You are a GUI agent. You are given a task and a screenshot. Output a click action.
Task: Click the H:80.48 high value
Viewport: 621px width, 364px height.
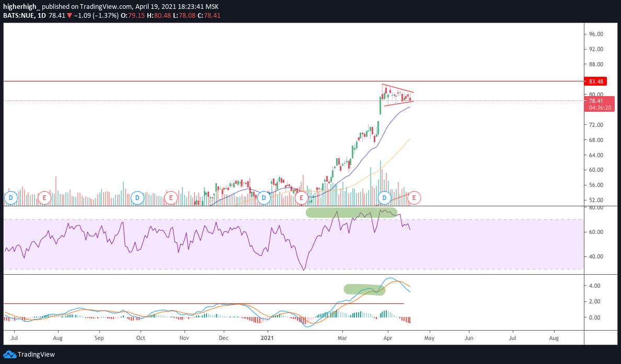point(159,16)
